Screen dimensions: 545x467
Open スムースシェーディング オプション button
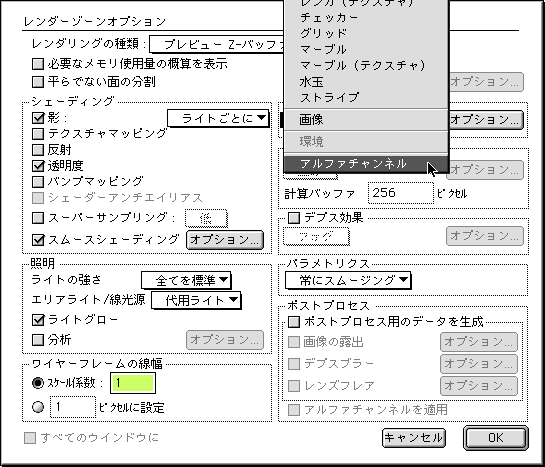click(225, 240)
